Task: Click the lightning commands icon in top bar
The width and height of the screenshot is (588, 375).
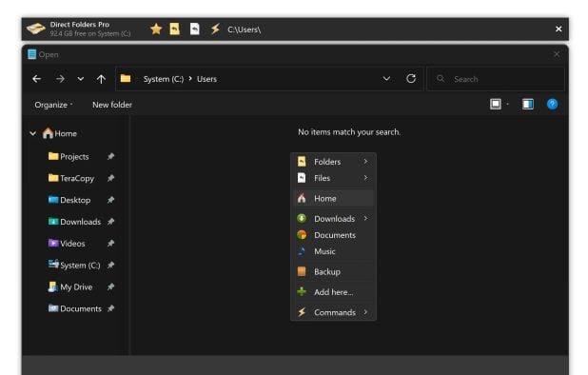Action: click(215, 29)
